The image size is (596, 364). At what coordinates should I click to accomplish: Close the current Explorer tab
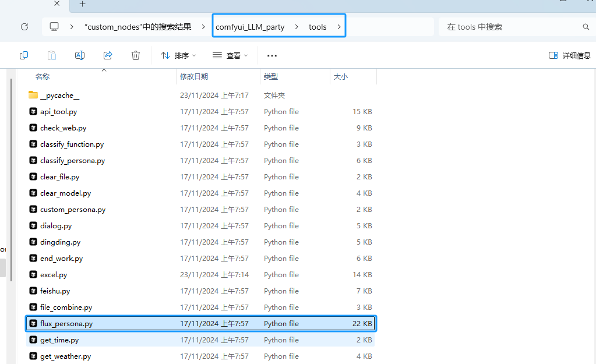(x=57, y=3)
